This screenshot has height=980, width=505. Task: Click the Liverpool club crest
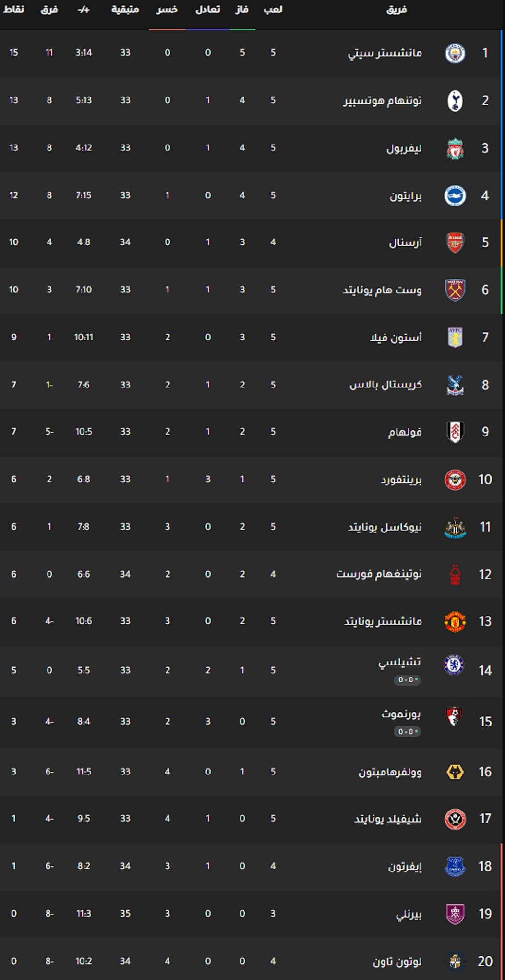click(x=455, y=148)
